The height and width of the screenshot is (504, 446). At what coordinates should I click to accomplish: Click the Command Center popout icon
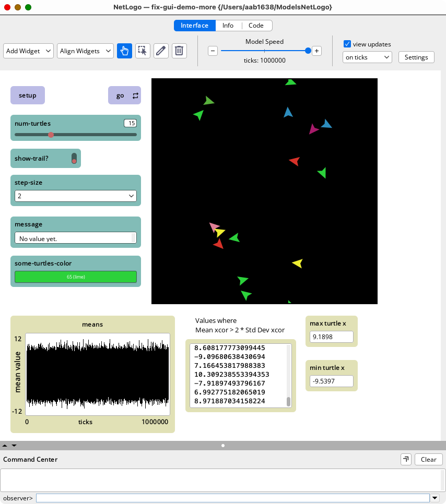405,459
